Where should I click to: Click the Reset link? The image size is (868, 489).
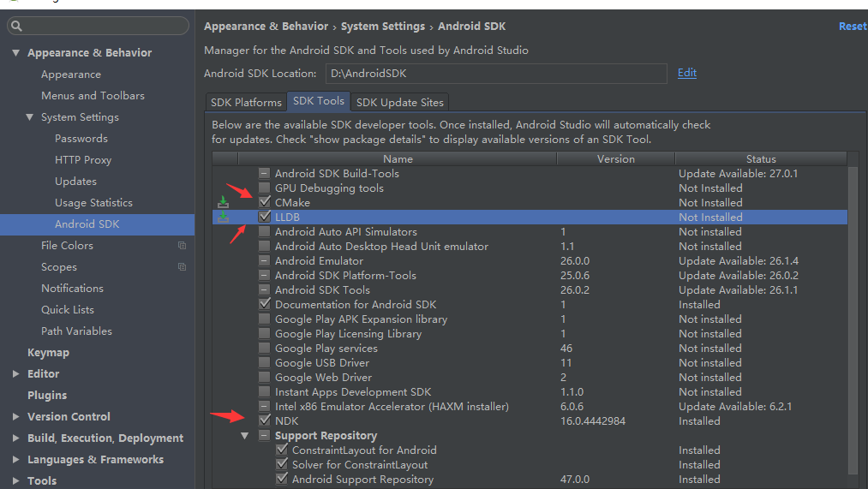tap(853, 26)
